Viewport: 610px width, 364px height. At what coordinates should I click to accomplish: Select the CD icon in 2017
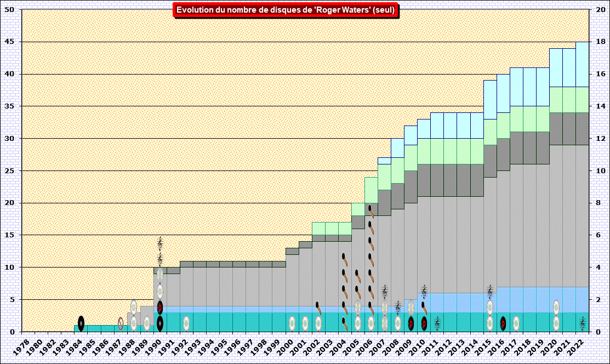click(516, 323)
